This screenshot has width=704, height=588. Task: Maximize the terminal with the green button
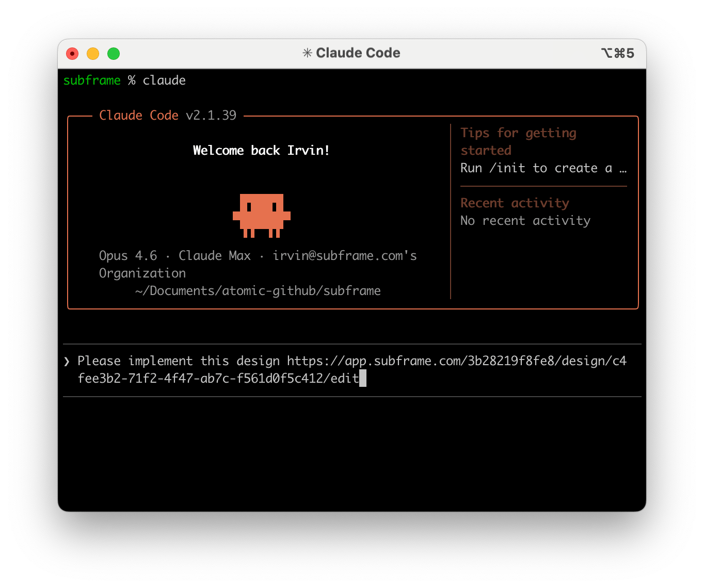click(114, 54)
